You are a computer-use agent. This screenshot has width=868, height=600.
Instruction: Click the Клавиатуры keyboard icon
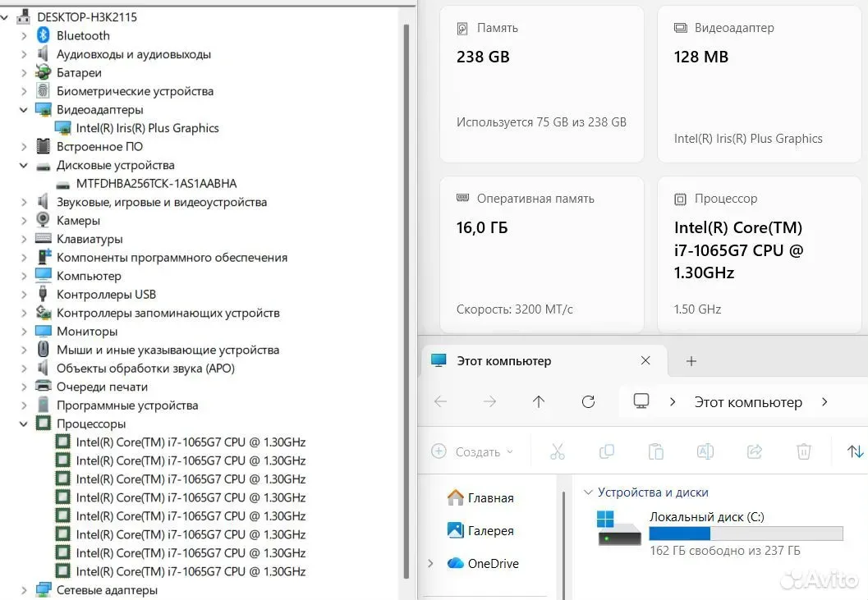click(44, 239)
